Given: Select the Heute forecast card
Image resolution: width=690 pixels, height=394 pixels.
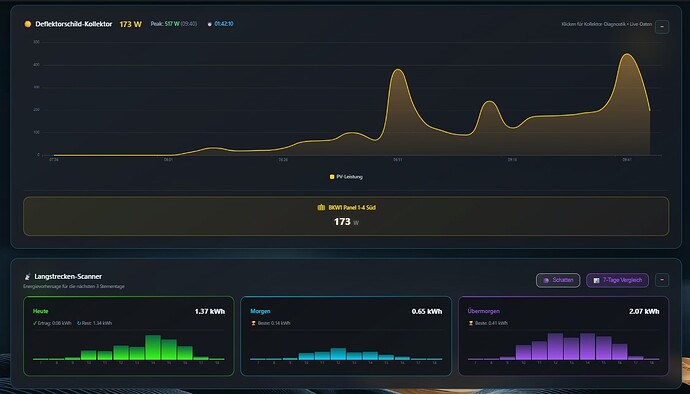Looking at the screenshot, I should point(128,336).
